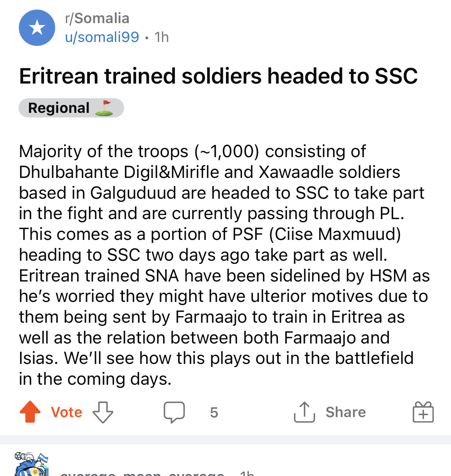451x476 pixels.
Task: Open the r/Somalia subreddit link
Action: coord(97,18)
